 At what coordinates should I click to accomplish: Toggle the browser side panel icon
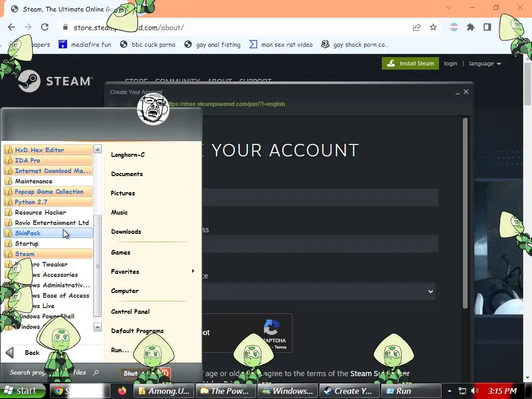[487, 27]
